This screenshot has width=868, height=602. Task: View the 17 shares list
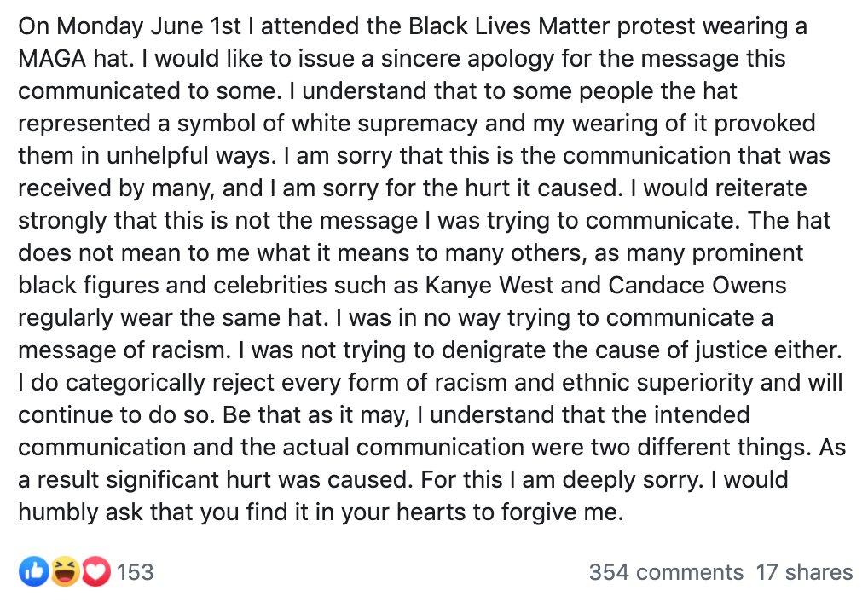804,572
